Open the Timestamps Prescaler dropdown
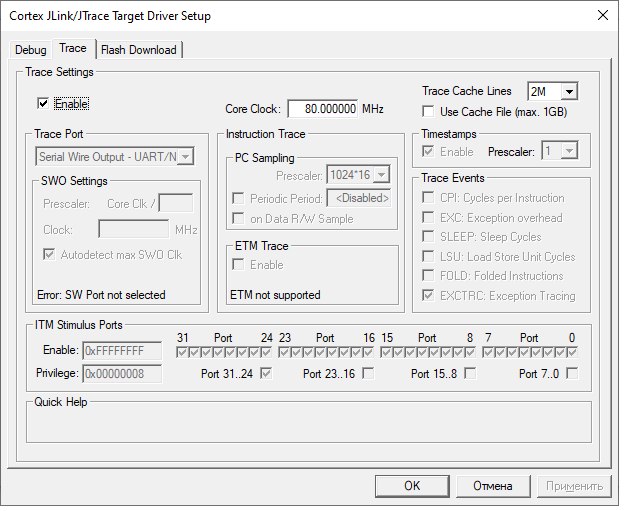The width and height of the screenshot is (624, 511). click(559, 151)
